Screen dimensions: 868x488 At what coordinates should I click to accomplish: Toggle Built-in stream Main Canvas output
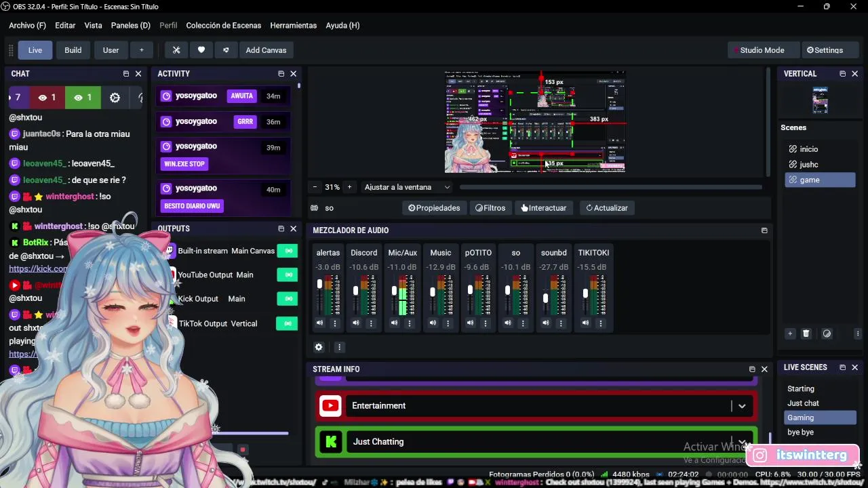(288, 251)
